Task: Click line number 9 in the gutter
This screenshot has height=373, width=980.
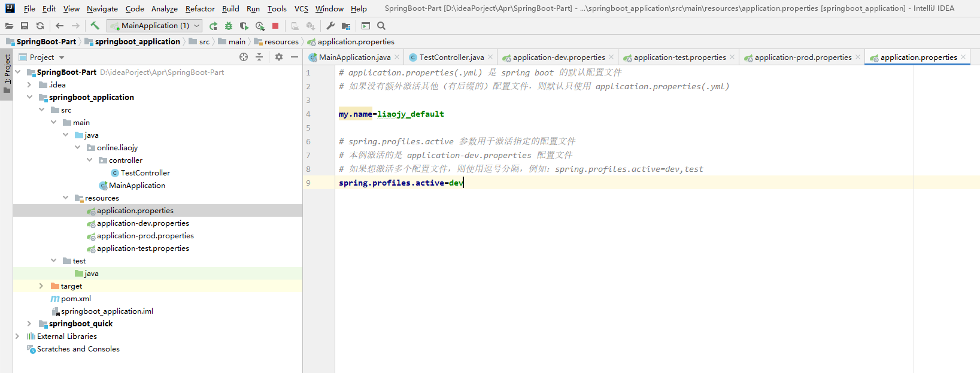Action: pos(308,183)
